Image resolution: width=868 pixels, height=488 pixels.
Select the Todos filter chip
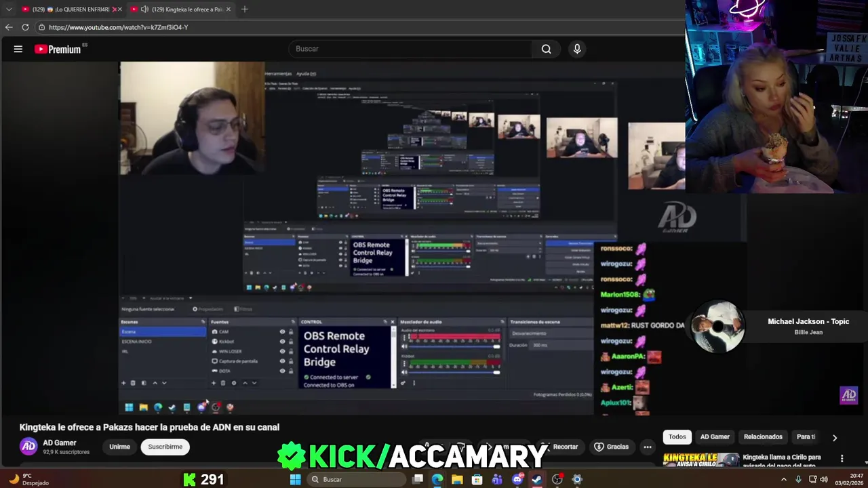click(x=677, y=437)
